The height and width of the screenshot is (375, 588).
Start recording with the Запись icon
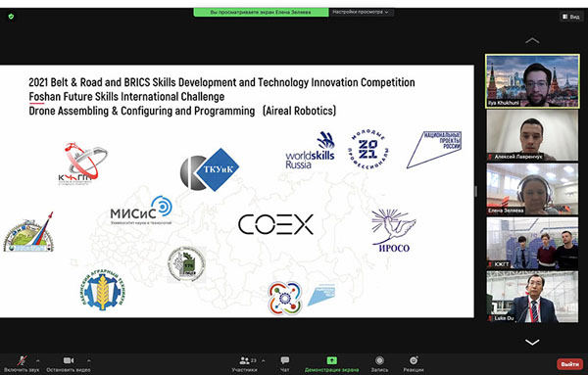click(379, 360)
